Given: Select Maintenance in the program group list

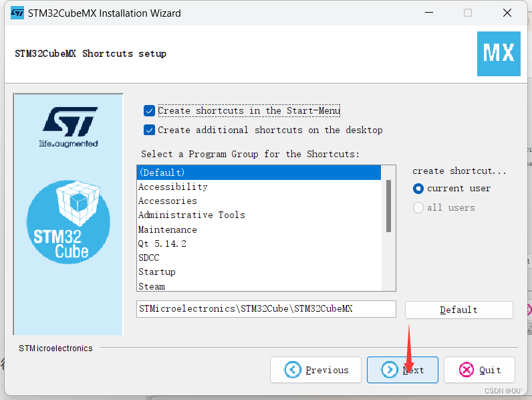Looking at the screenshot, I should [259, 229].
